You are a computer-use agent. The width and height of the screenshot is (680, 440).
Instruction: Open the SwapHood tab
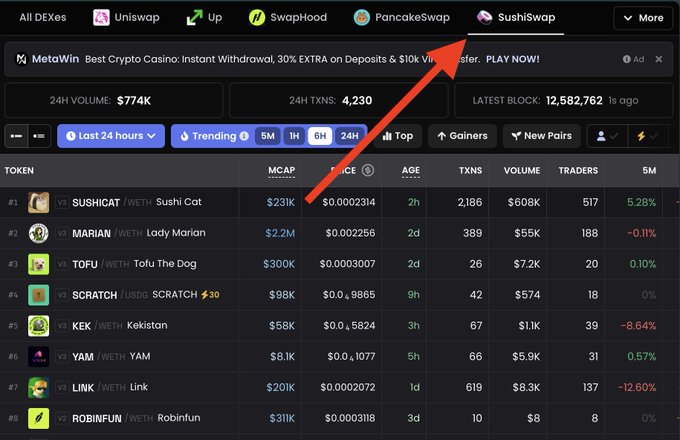[x=288, y=18]
